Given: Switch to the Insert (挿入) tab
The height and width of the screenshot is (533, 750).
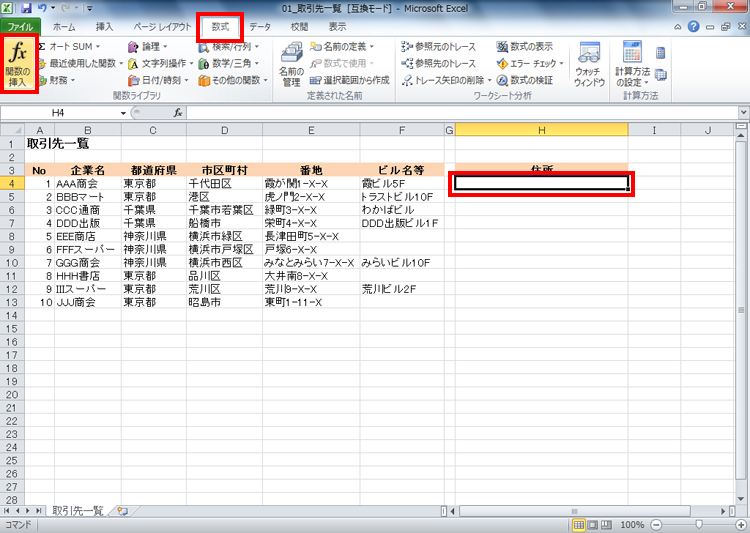Looking at the screenshot, I should [x=104, y=27].
